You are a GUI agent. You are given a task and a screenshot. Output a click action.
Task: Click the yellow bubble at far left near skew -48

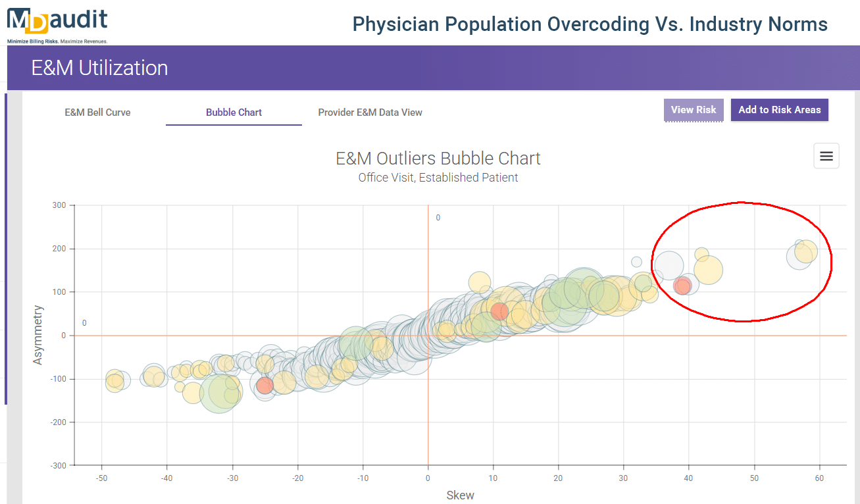[115, 380]
